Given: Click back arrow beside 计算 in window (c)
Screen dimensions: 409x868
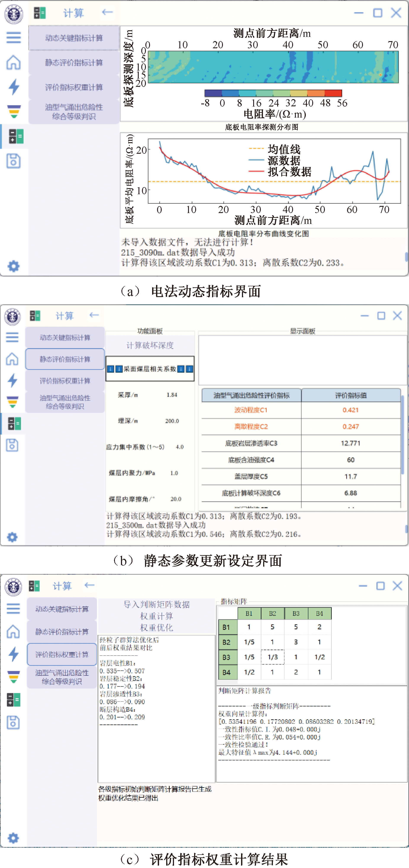Looking at the screenshot, I should click(x=89, y=585).
